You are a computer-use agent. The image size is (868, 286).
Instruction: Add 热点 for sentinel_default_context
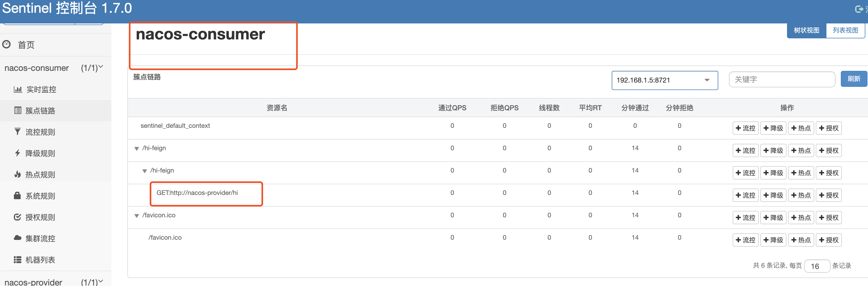tap(801, 128)
